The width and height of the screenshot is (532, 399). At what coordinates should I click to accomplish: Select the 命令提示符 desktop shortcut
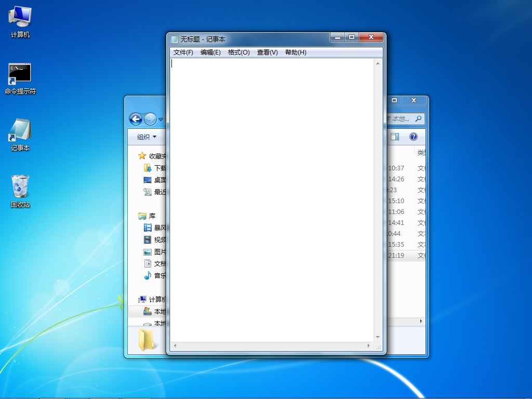tap(20, 79)
